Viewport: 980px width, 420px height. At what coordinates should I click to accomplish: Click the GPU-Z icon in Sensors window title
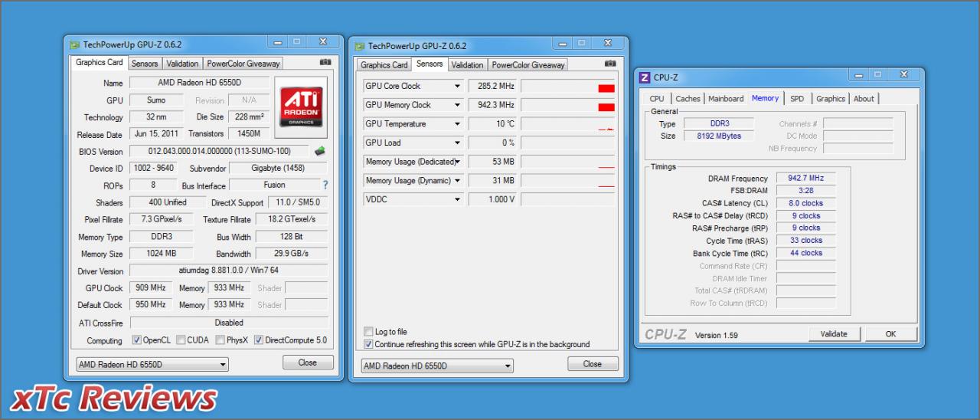(x=359, y=46)
